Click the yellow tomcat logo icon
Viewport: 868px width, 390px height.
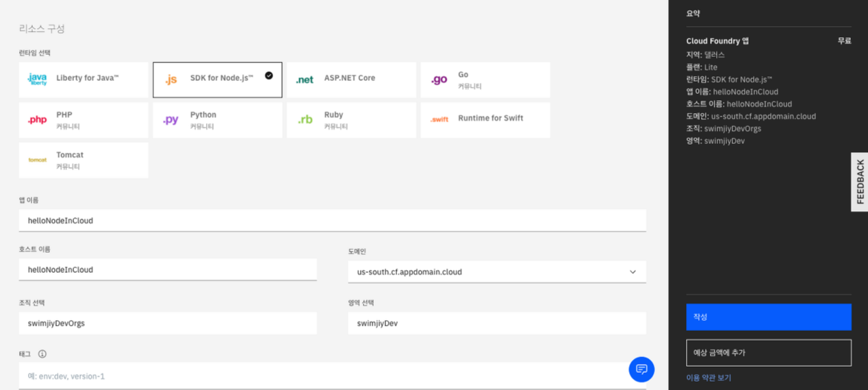pos(37,160)
